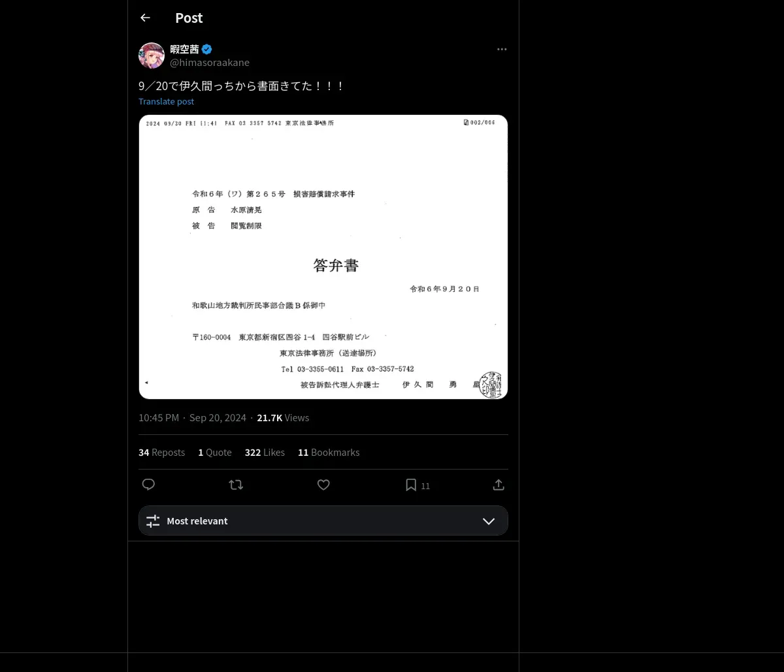View the 34 Reposts list

point(161,453)
